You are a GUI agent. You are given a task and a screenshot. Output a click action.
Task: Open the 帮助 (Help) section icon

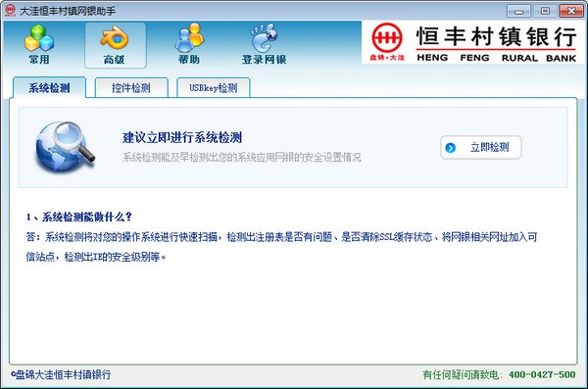[189, 45]
